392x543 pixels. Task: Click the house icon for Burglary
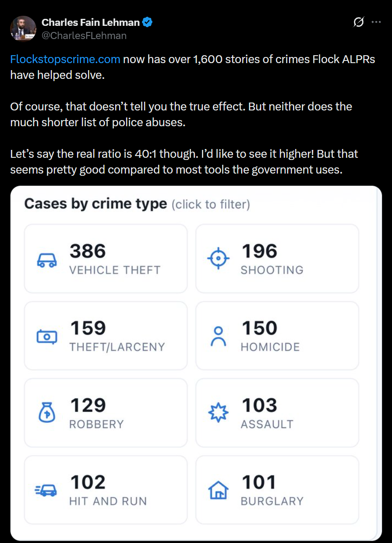(218, 490)
